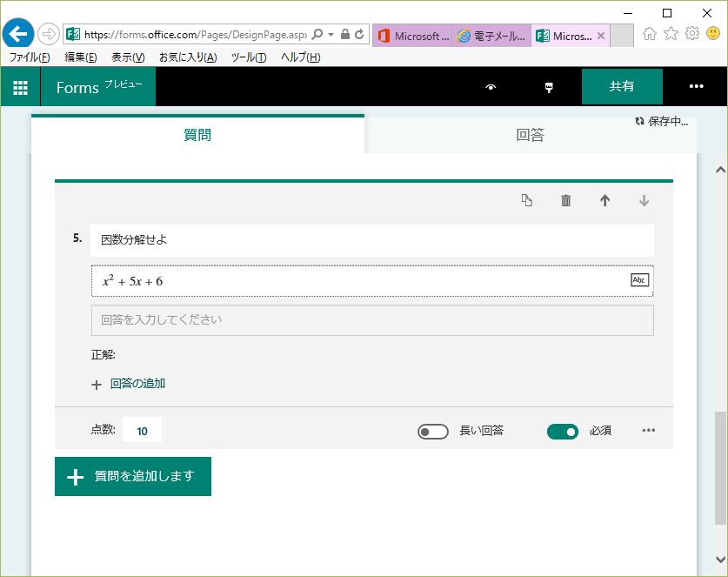This screenshot has height=577, width=728.
Task: Click the vertical scrollbar thumb
Action: pos(720,468)
